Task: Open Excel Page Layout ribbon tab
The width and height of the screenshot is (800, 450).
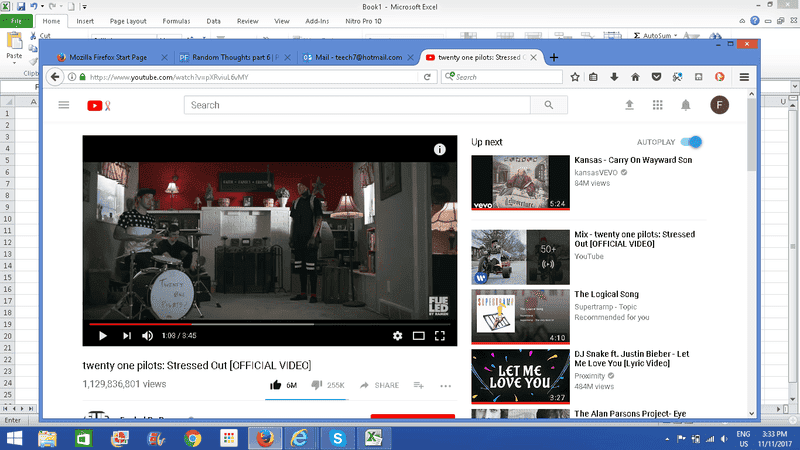Action: (x=128, y=21)
